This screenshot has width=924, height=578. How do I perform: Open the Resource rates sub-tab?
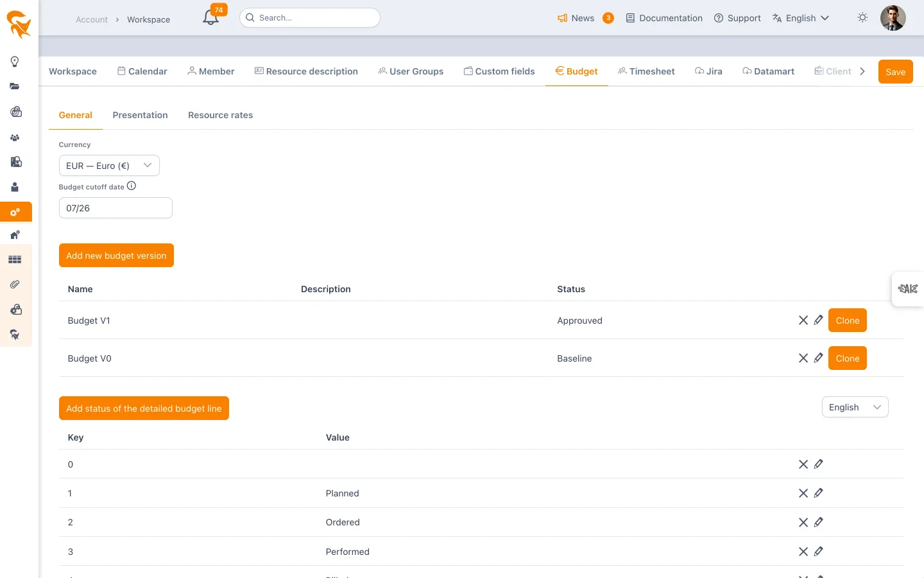220,115
